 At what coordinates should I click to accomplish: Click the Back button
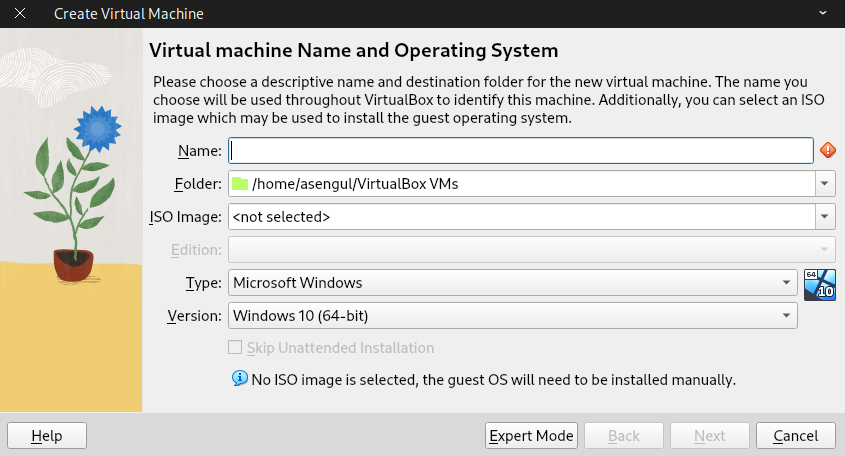coord(624,436)
